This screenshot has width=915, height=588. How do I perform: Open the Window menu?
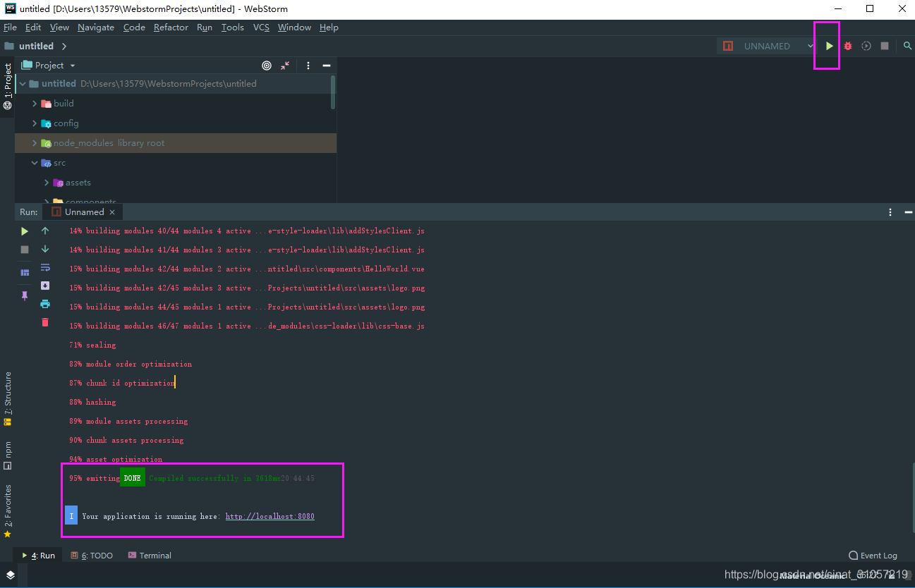(295, 27)
